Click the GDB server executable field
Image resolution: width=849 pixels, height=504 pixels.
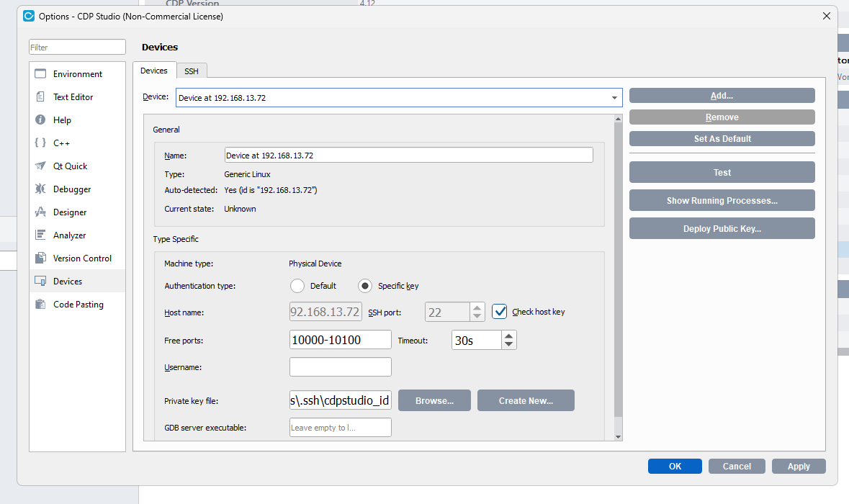(340, 428)
